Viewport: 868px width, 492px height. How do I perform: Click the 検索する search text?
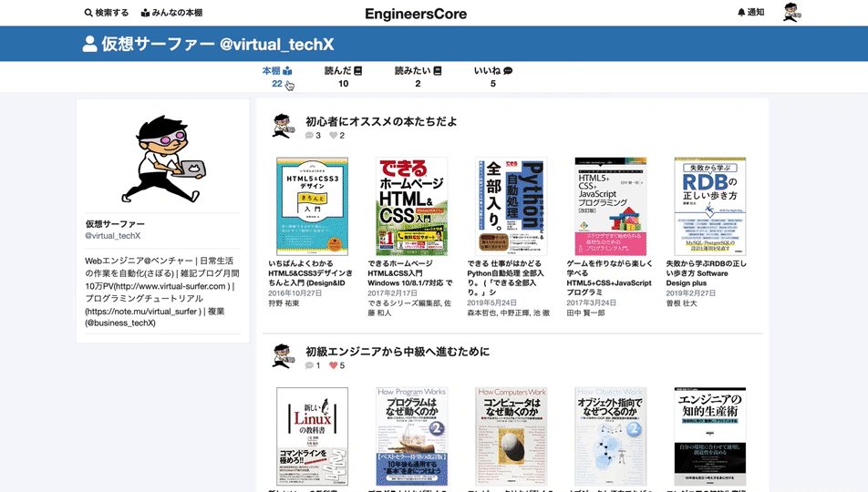112,12
